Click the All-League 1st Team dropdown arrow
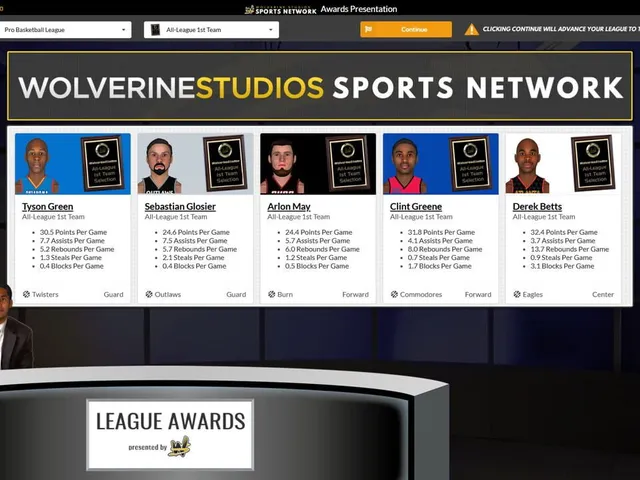The image size is (640, 480). pos(271,30)
